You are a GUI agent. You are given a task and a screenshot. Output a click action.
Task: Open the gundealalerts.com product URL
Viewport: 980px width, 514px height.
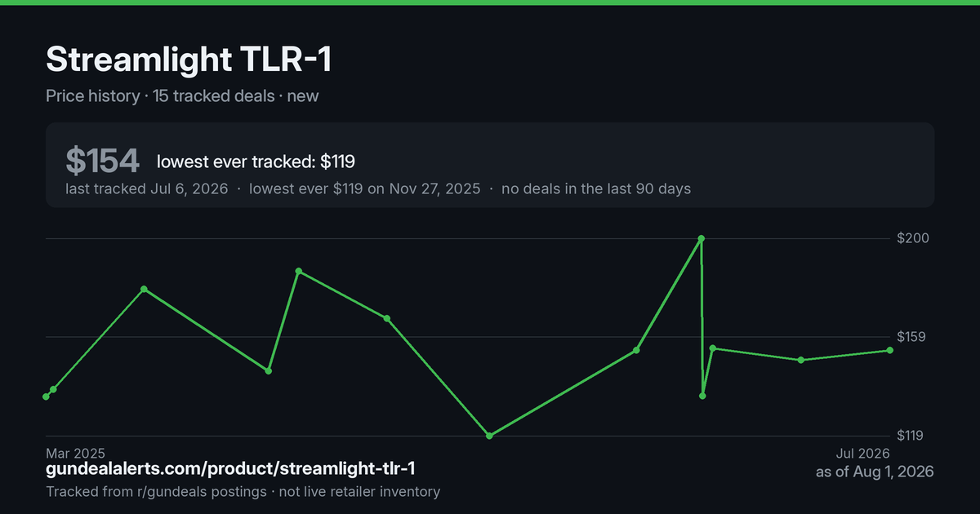coord(230,469)
